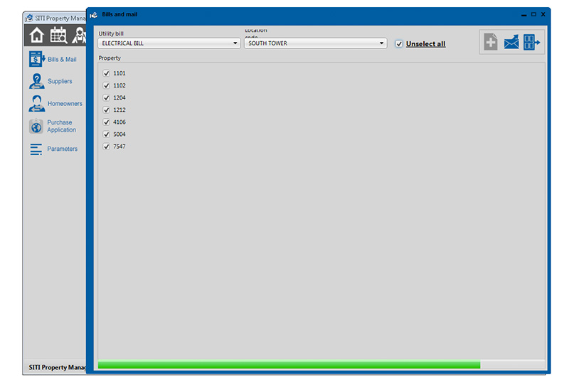Click the Suppliers sidebar icon
The image size is (569, 392).
click(36, 81)
